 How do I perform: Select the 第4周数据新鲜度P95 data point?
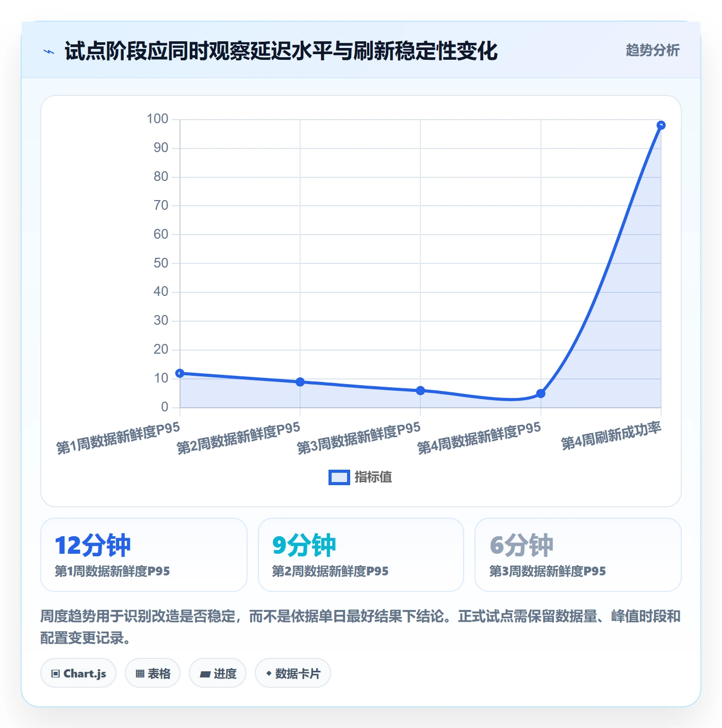(x=541, y=393)
